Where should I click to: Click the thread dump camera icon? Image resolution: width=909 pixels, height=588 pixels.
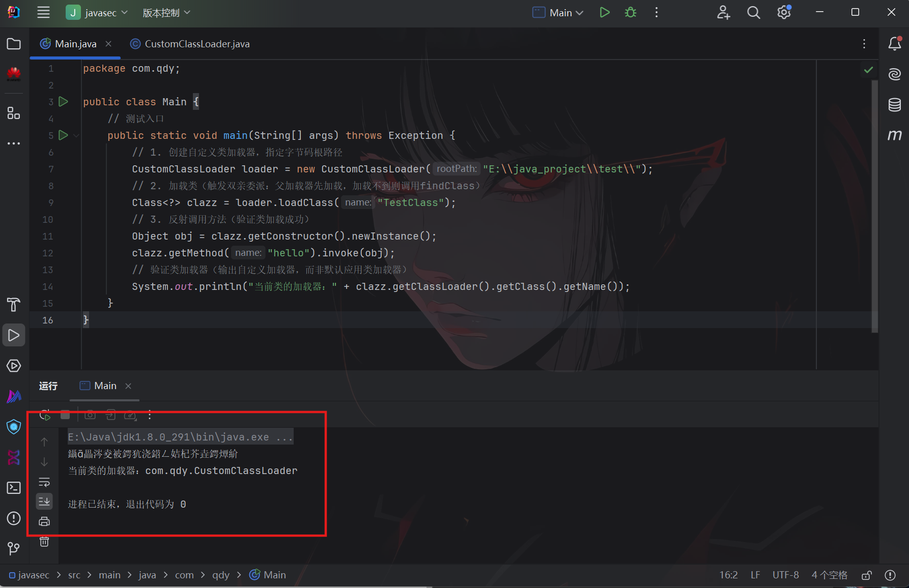90,415
